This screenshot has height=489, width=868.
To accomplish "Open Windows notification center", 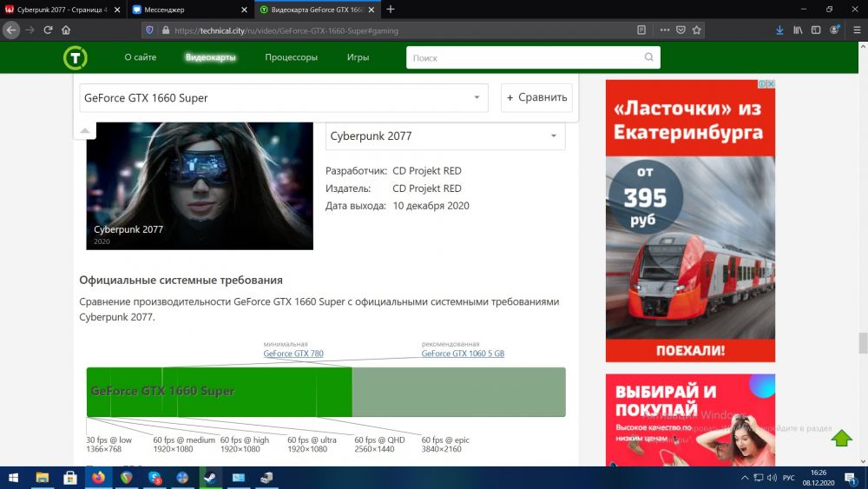I will coord(851,478).
